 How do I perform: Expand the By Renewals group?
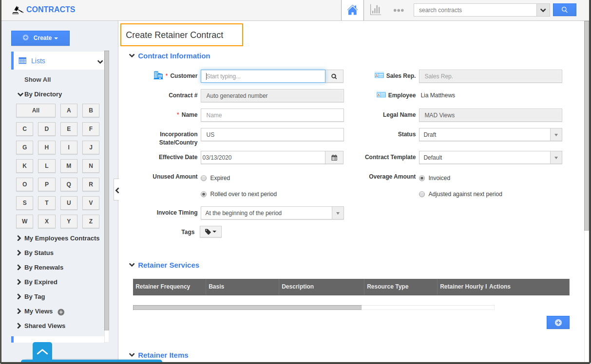[19, 268]
